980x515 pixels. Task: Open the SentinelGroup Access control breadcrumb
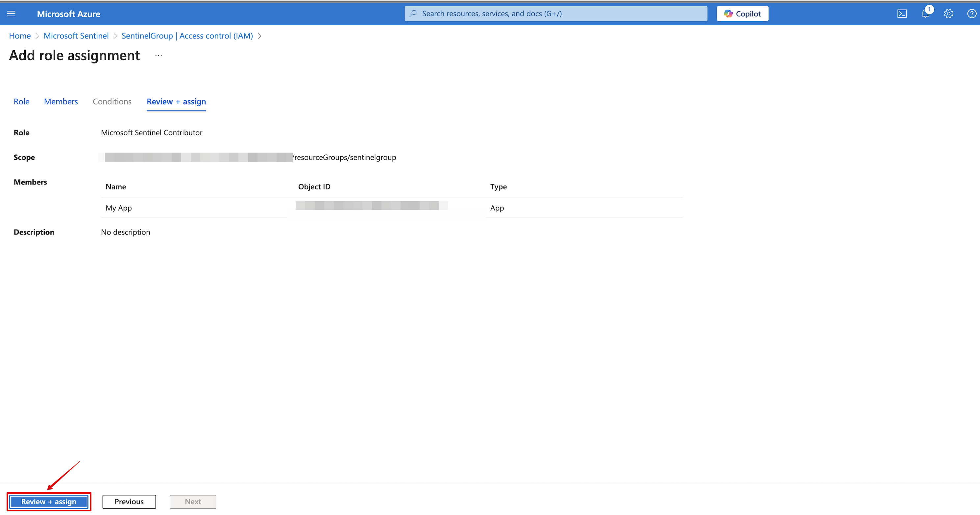click(x=187, y=36)
